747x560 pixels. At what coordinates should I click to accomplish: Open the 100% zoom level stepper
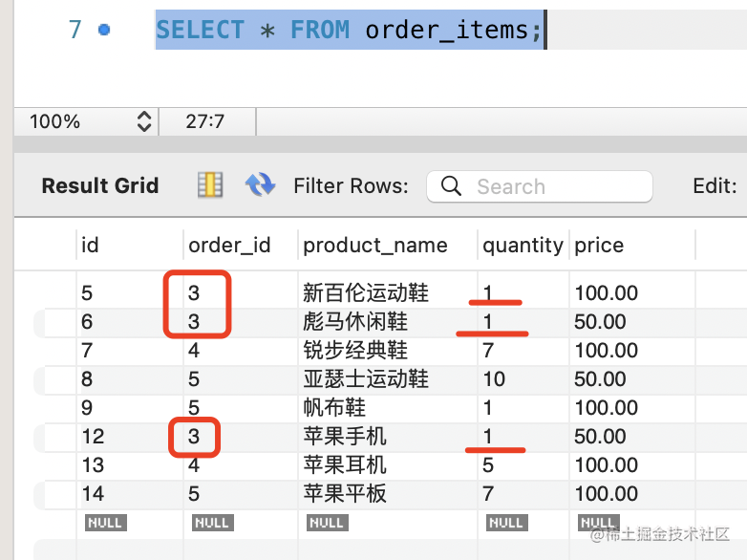(144, 121)
